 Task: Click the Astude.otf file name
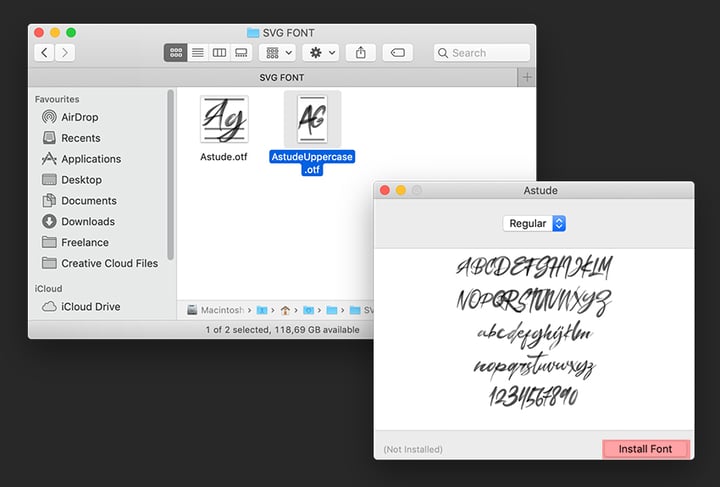tap(224, 157)
